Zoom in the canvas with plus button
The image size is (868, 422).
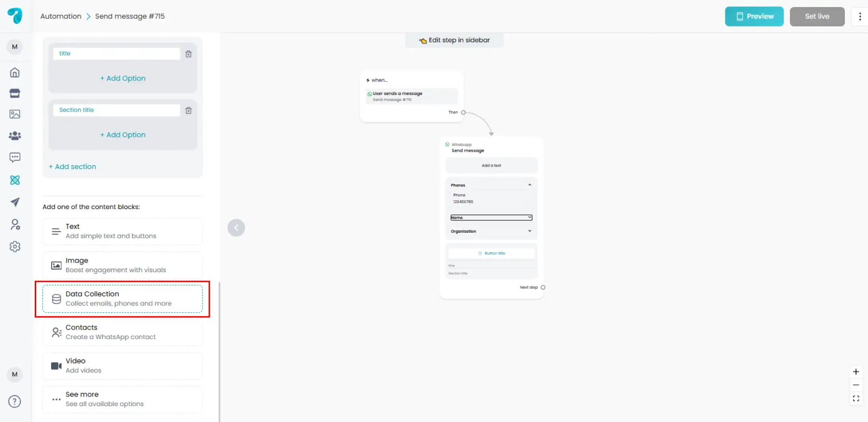[x=856, y=372]
